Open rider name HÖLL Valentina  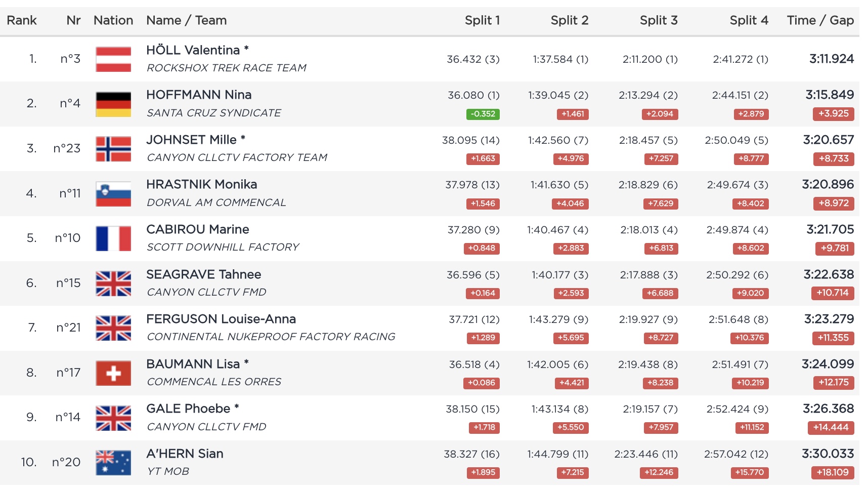(193, 50)
